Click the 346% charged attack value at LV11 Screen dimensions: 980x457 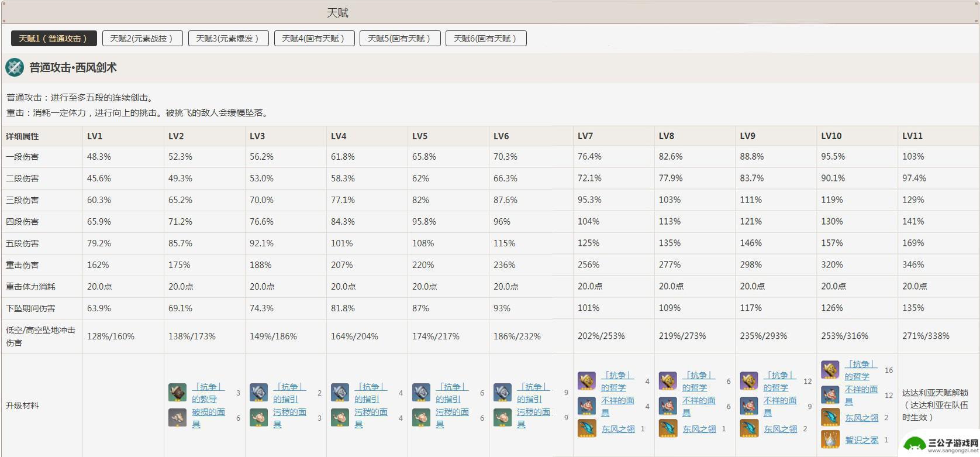tap(913, 265)
